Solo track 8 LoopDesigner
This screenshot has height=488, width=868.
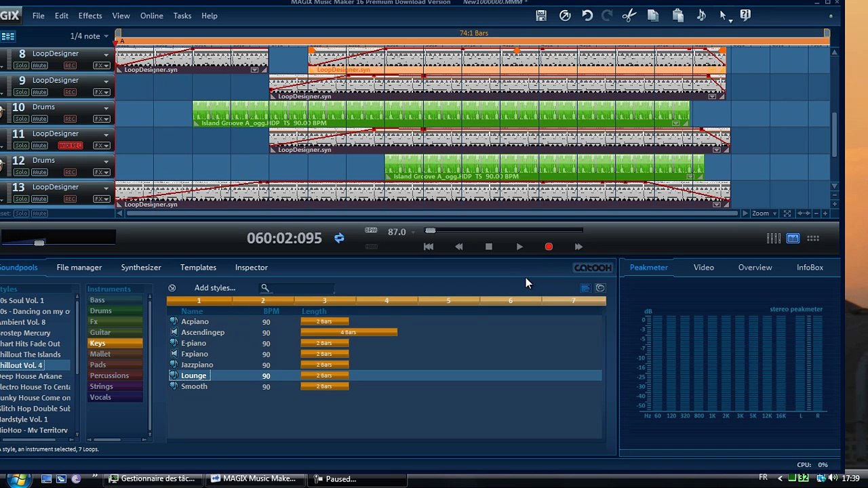[21, 66]
